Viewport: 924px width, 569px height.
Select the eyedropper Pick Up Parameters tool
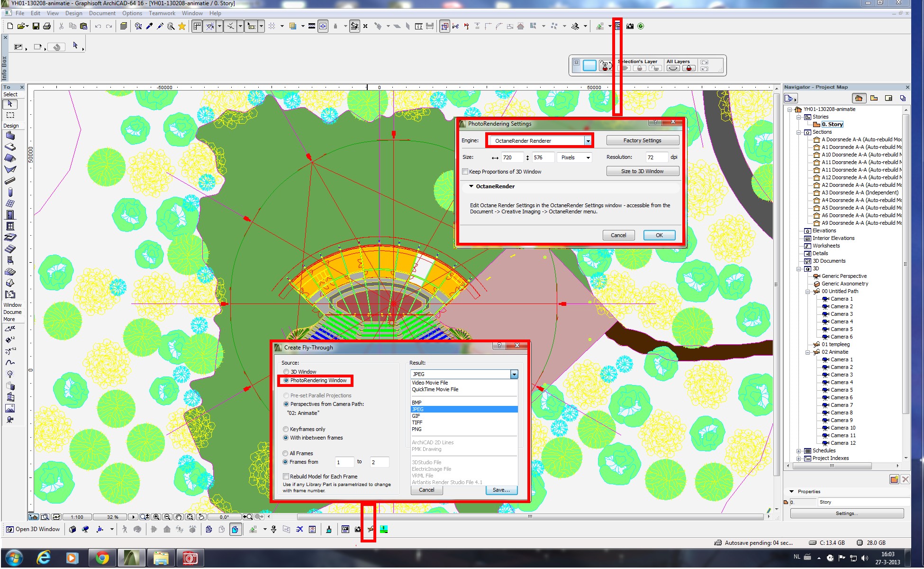[x=149, y=27]
